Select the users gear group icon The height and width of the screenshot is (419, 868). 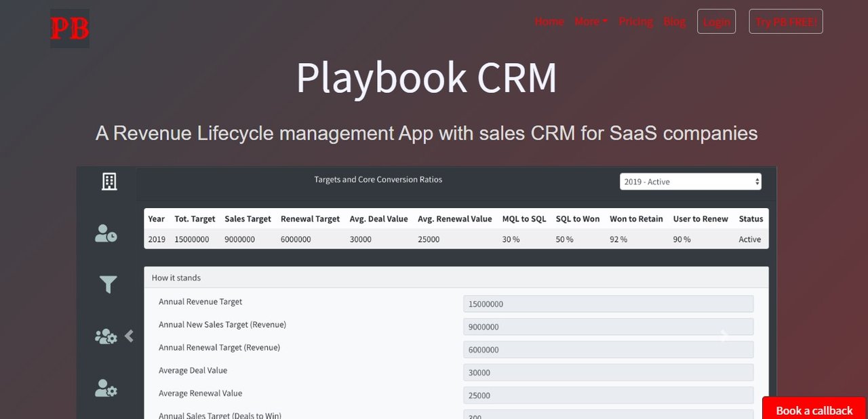tap(106, 336)
